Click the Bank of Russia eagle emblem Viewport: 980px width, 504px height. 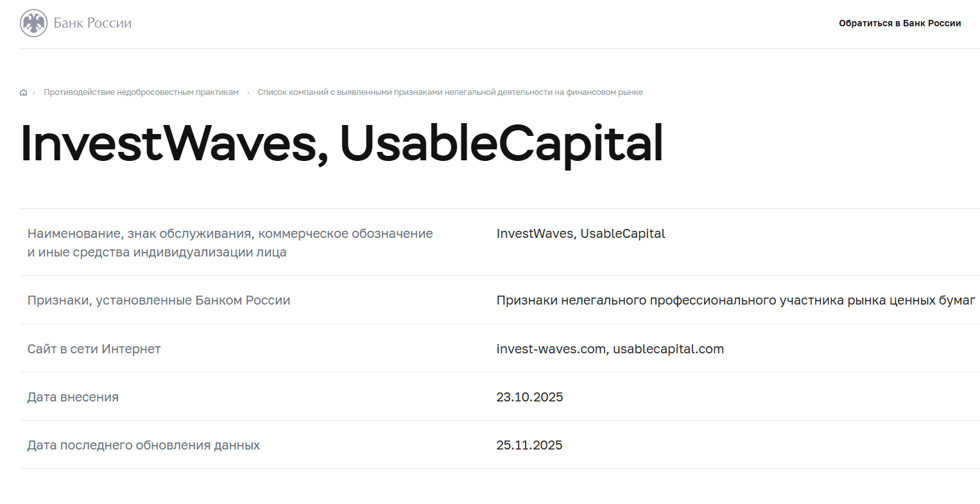click(33, 23)
